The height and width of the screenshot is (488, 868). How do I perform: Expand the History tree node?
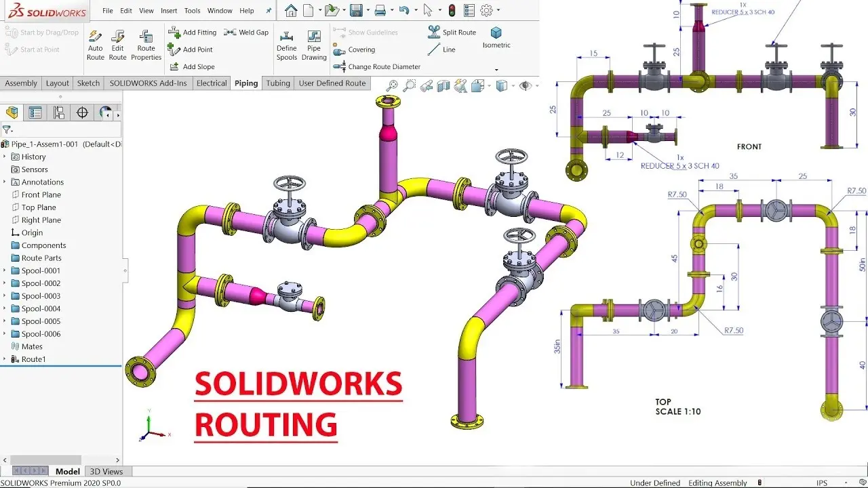coord(5,157)
